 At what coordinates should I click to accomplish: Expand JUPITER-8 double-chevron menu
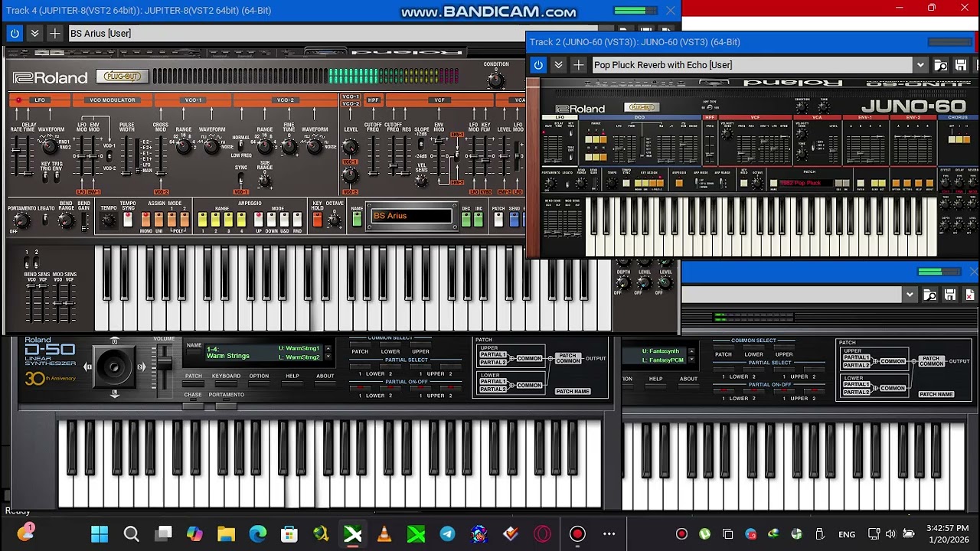click(34, 33)
